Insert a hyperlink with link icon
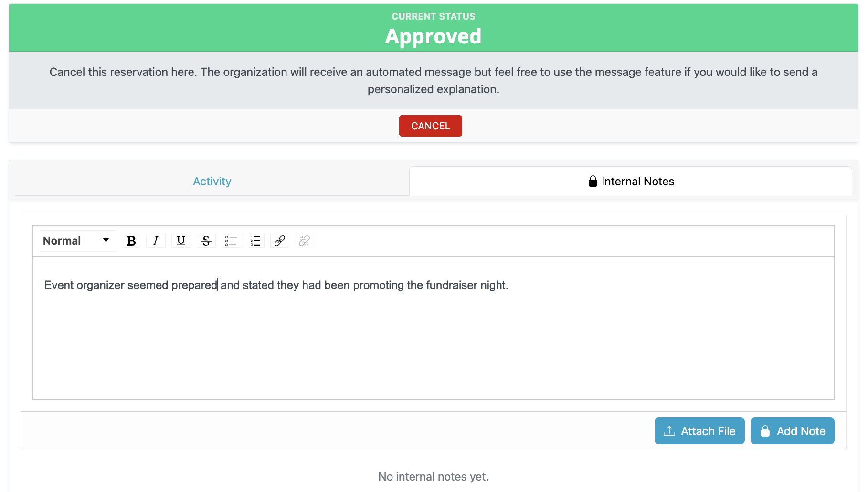This screenshot has height=492, width=868. (280, 241)
